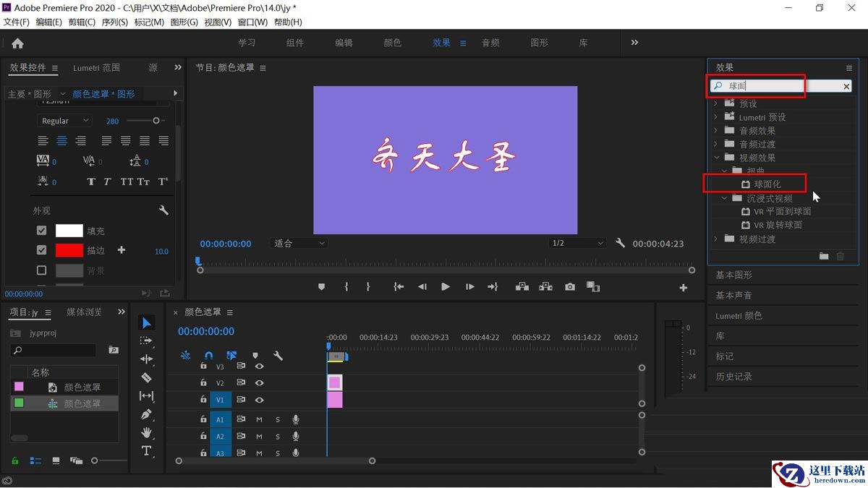Add marker in timeline header
Viewport: 868px width, 488px height.
coord(255,356)
